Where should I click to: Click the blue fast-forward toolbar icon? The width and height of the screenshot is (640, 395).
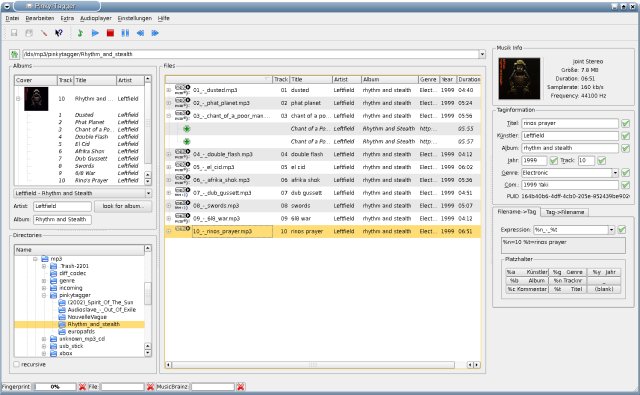click(155, 33)
